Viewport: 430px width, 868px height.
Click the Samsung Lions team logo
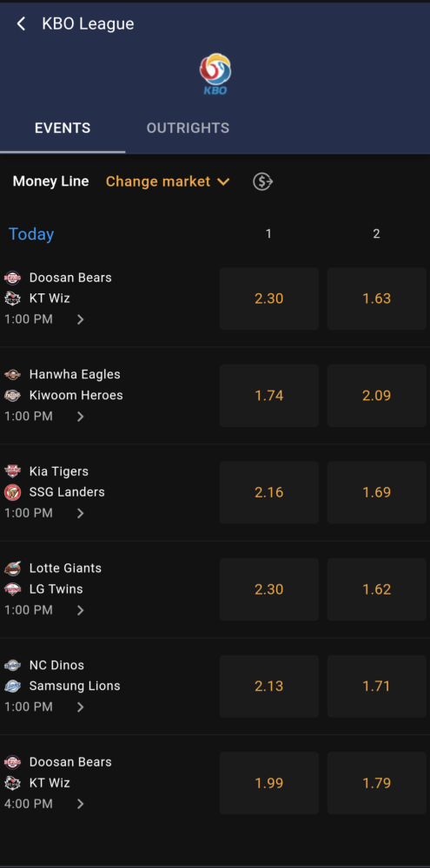pos(12,686)
